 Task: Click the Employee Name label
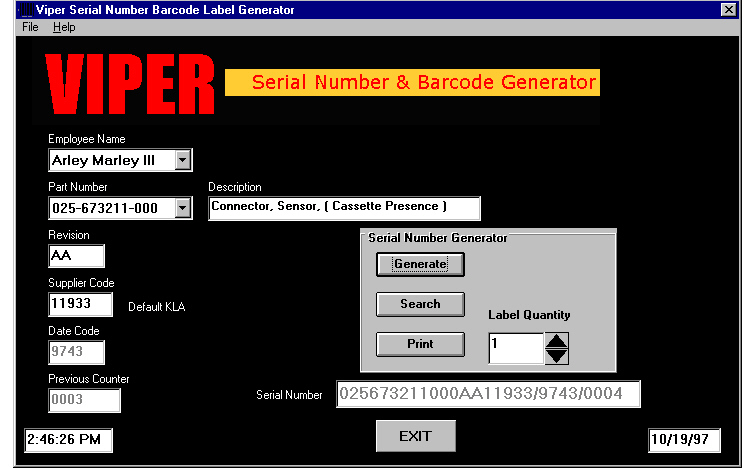point(87,139)
